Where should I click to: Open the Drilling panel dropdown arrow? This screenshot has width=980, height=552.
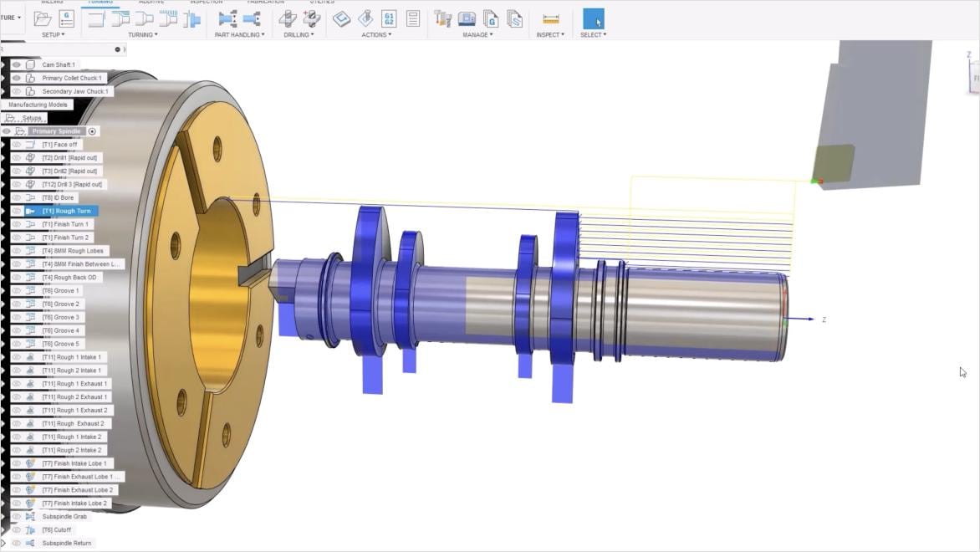click(310, 34)
